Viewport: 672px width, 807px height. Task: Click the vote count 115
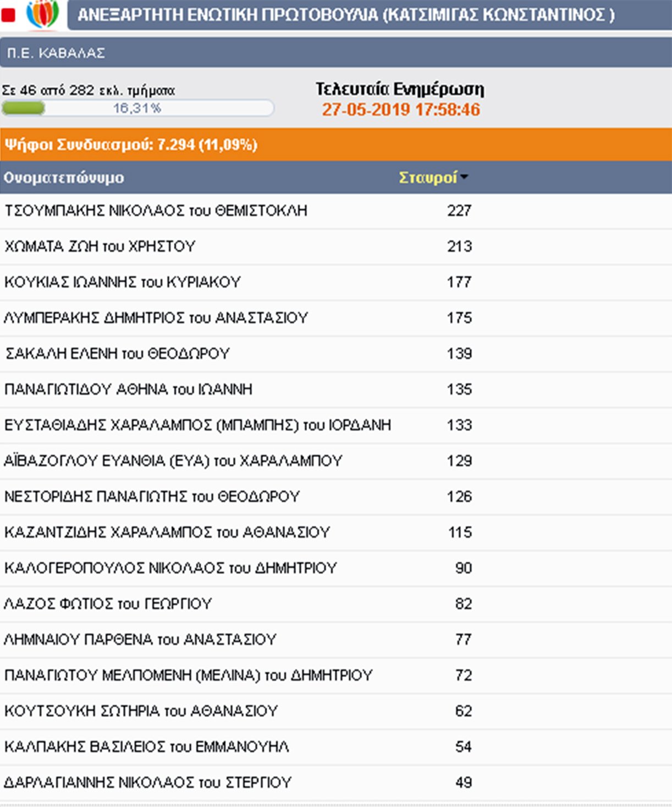(460, 532)
